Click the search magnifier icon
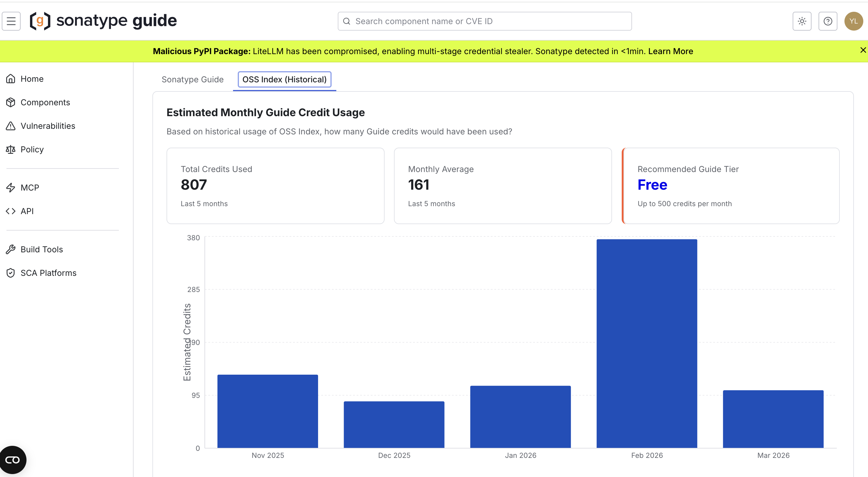 [346, 21]
